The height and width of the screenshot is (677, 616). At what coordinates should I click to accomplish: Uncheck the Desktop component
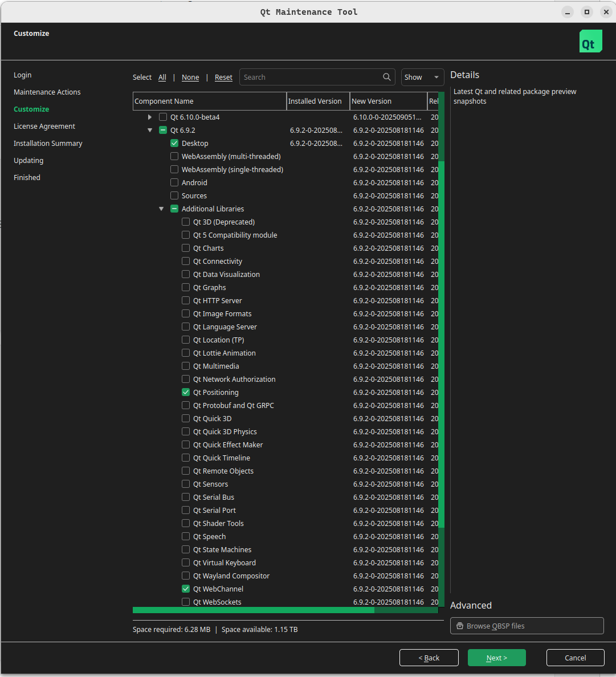pos(174,144)
